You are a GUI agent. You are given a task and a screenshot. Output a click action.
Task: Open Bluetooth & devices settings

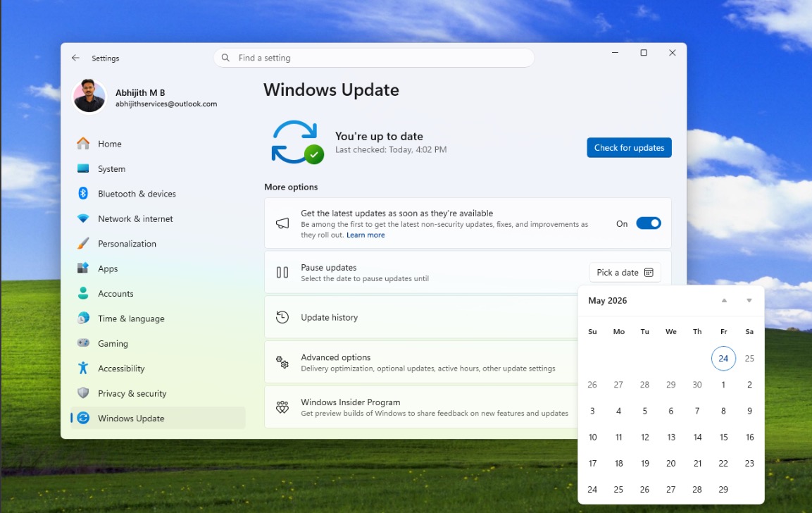[158, 193]
